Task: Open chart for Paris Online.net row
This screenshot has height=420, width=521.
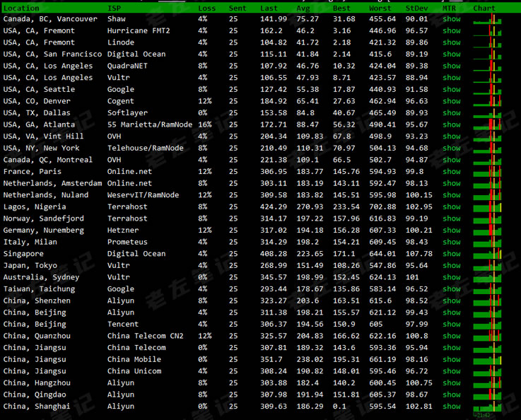Action: 488,171
